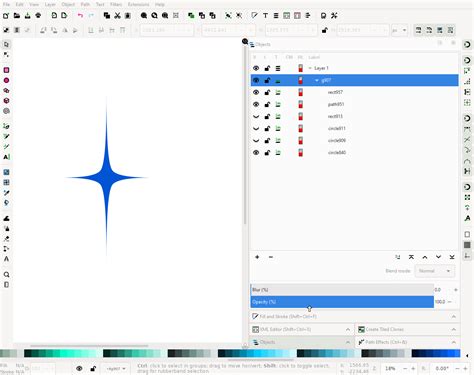
Task: Click the Opacity (%) slider
Action: 342,302
